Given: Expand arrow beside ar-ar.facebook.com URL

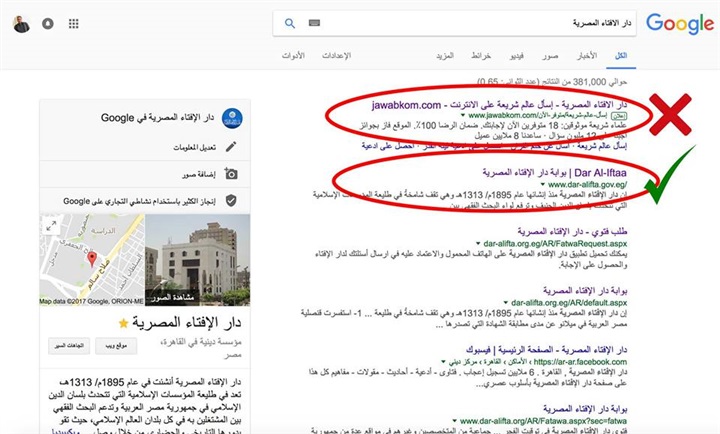Looking at the screenshot, I should tap(443, 362).
